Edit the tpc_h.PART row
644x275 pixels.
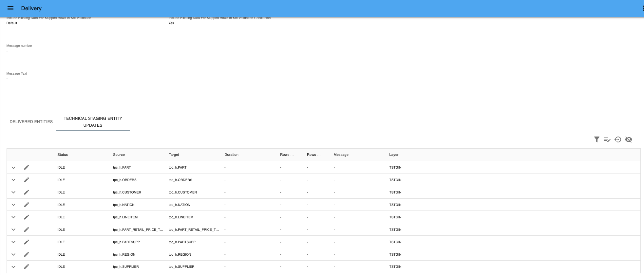27,167
